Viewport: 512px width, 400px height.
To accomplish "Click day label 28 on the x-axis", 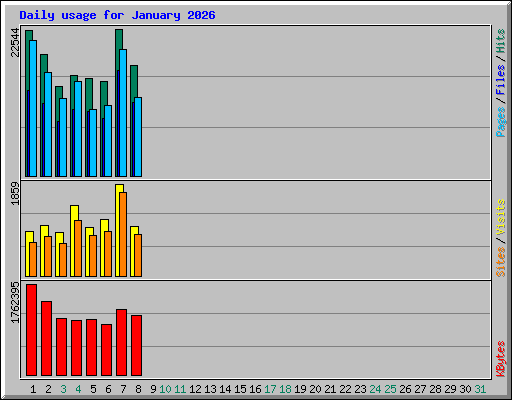I will coord(435,389).
